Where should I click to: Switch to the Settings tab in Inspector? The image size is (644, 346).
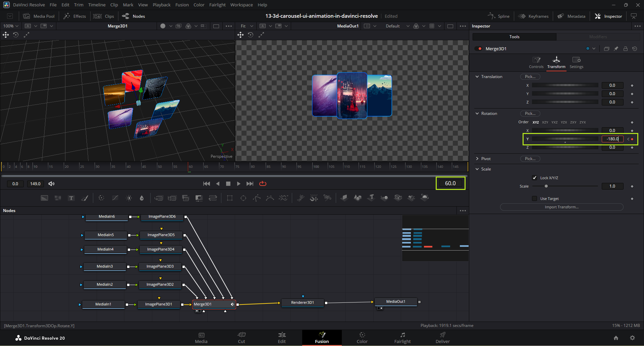click(576, 62)
